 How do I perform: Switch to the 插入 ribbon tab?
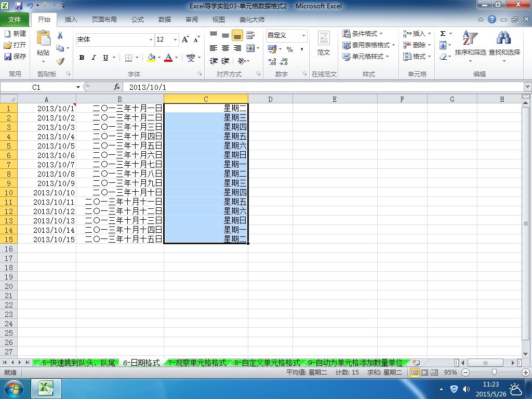coord(71,20)
